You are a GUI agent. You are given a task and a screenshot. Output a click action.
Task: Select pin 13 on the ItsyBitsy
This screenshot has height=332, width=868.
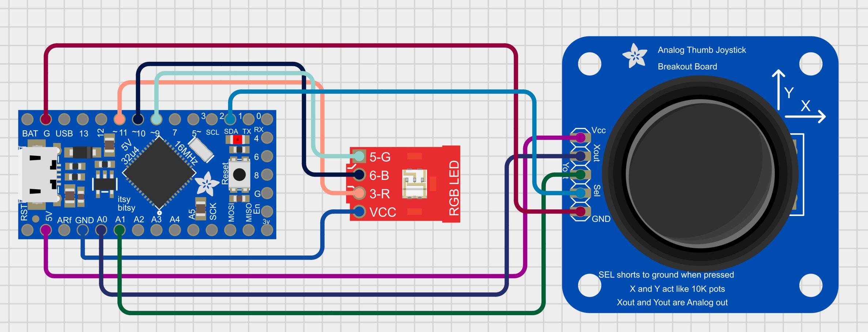click(x=83, y=119)
